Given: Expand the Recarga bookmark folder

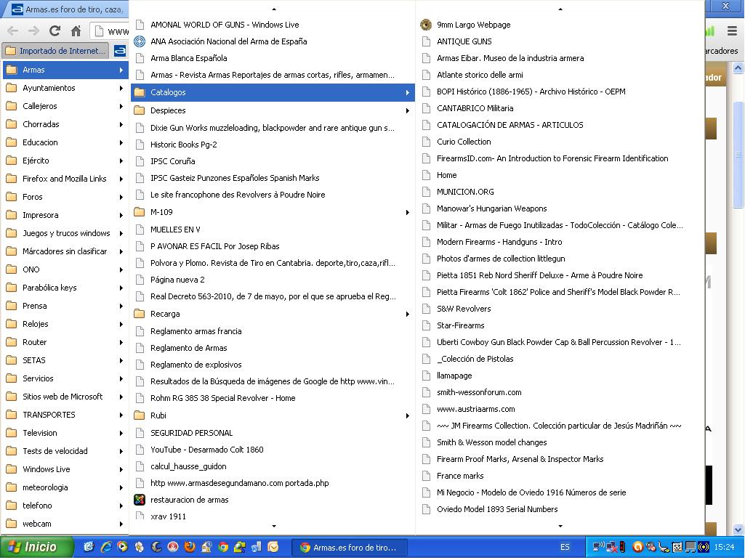Looking at the screenshot, I should pos(165,314).
